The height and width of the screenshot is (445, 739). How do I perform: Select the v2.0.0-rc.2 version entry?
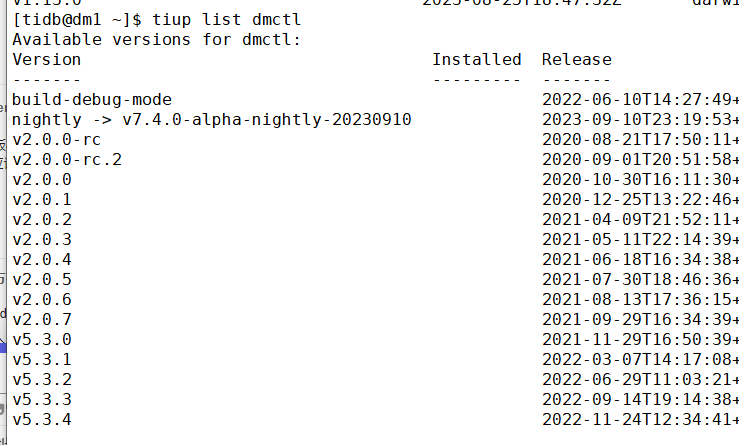pyautogui.click(x=67, y=159)
